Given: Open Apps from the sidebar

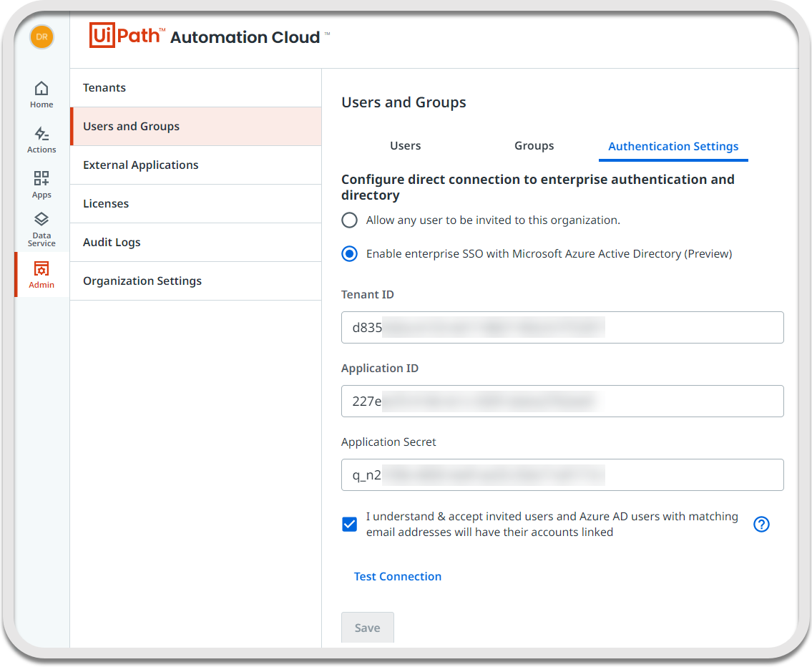Looking at the screenshot, I should point(41,185).
